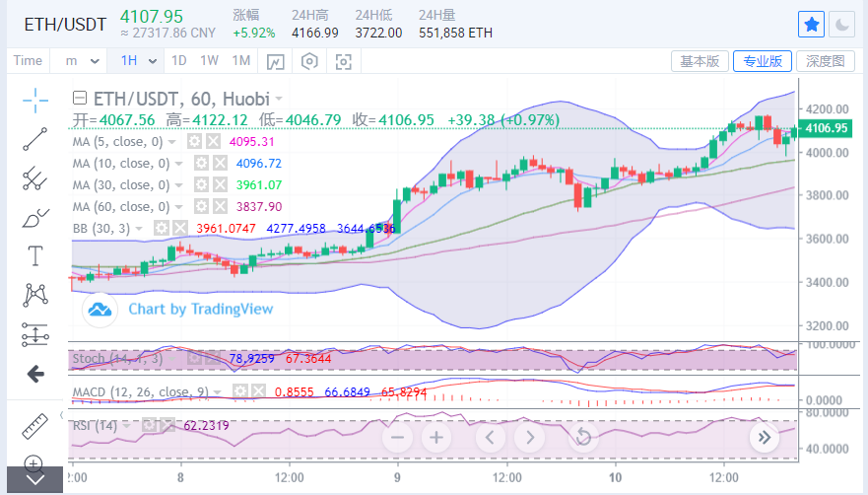868x495 pixels.
Task: Open the minute interval dropdown
Action: [83, 61]
